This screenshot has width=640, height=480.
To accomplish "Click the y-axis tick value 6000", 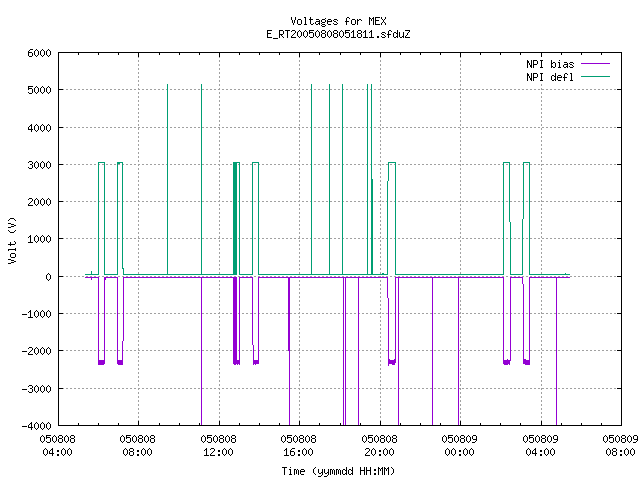I will (x=39, y=53).
